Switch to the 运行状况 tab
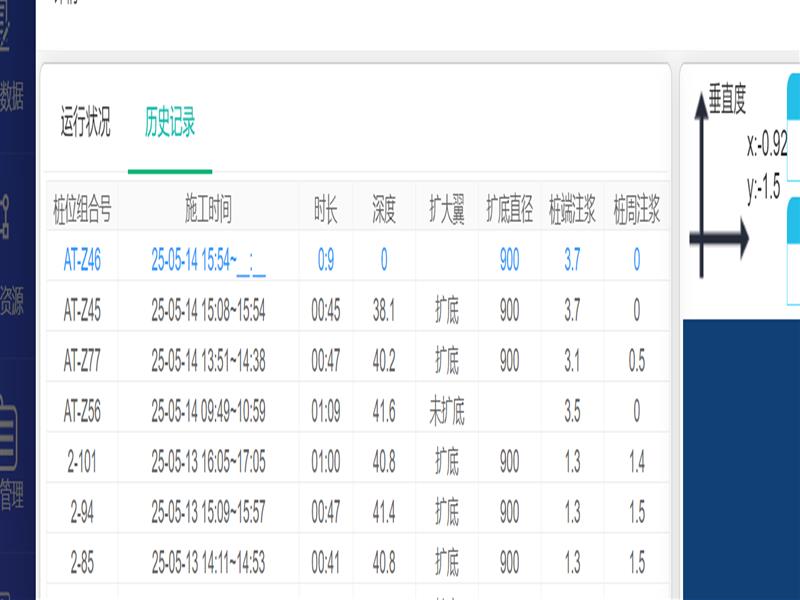800x600 pixels. coord(85,123)
